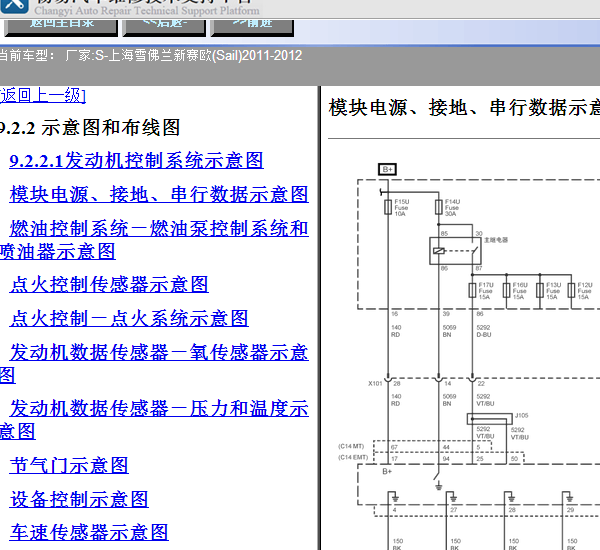Viewport: 600px width, 550px height.
Task: Open 车速传感器示意图 link
Action: tap(89, 532)
